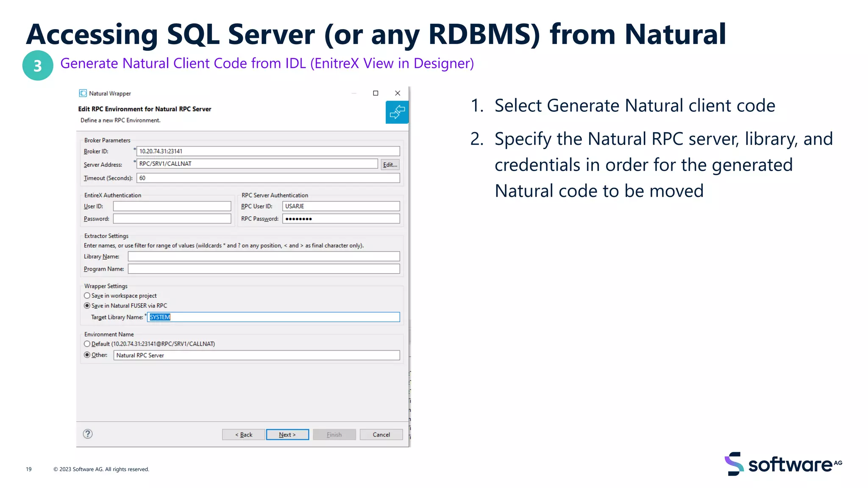Click 'Define a new RPC Environment.' text
Screen dimensions: 868x488
point(120,120)
